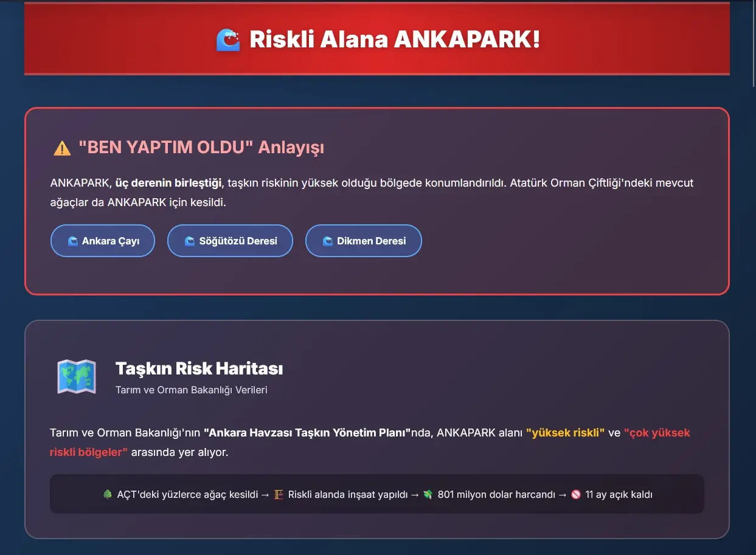Click the wave icon inside Ankara Çayı button
This screenshot has width=756, height=555.
tap(72, 241)
